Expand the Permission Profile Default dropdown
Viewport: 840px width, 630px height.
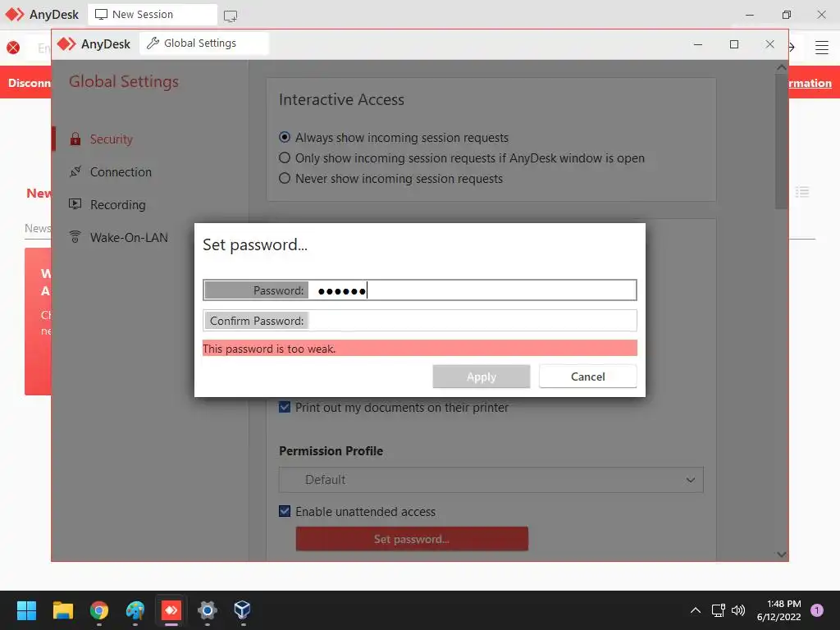(x=491, y=479)
